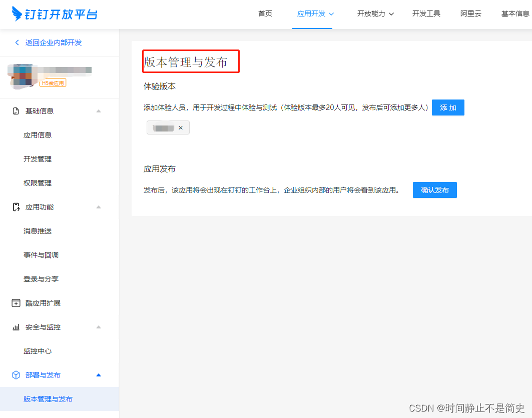This screenshot has width=532, height=418.
Task: Remove the tester tag using its × icon
Action: tap(181, 127)
